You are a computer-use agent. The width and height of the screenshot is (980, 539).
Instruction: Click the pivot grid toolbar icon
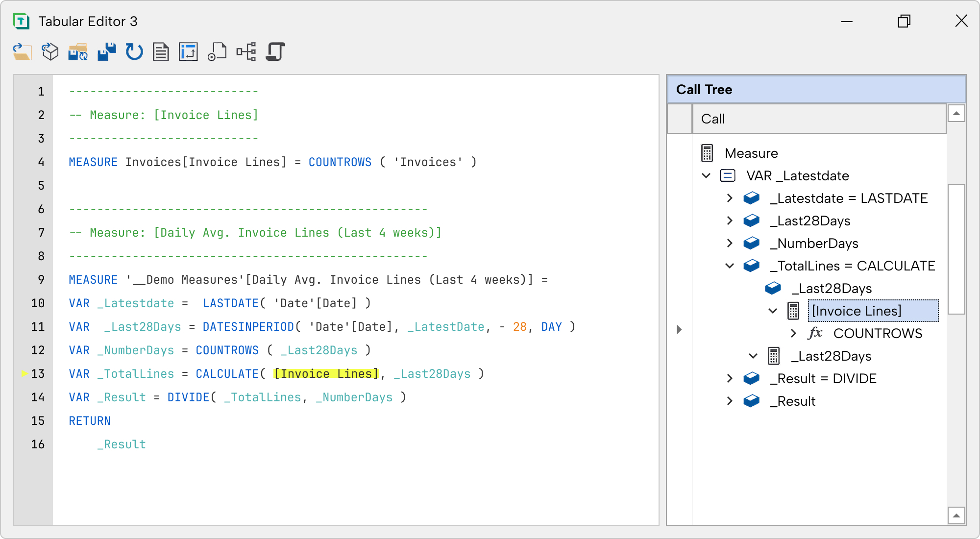tap(189, 51)
